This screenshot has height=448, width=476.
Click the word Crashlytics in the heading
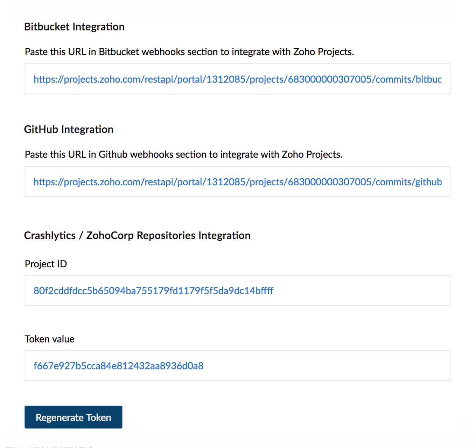click(x=50, y=235)
